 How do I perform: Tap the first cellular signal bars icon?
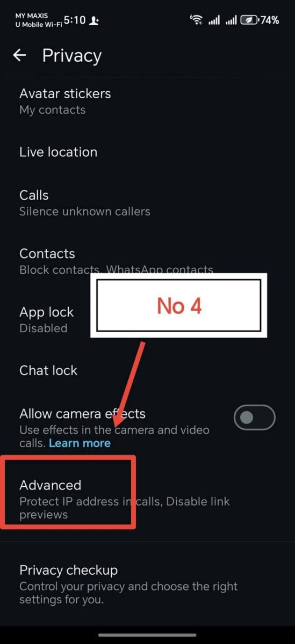pos(214,20)
